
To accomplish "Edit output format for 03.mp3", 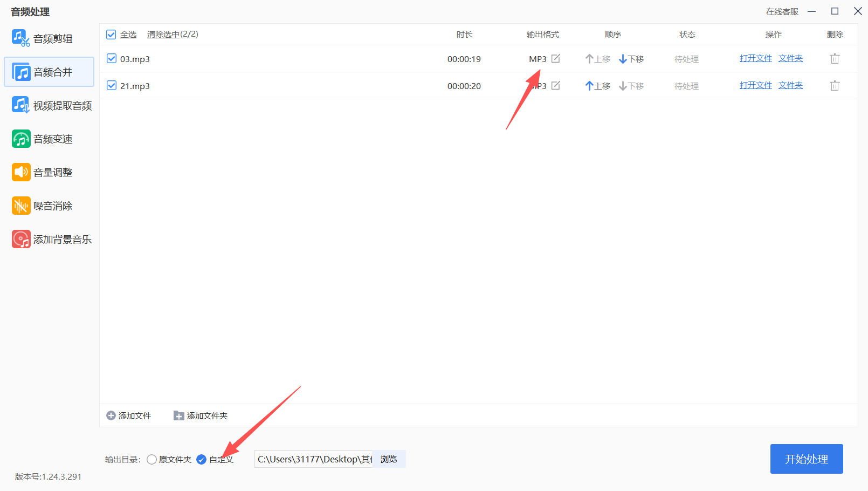I will click(x=556, y=58).
